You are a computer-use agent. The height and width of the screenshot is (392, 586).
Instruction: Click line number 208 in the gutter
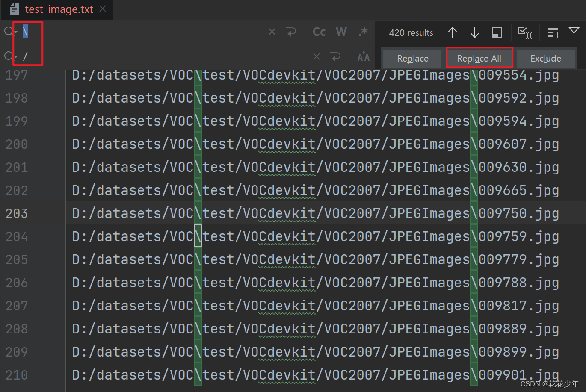point(17,329)
